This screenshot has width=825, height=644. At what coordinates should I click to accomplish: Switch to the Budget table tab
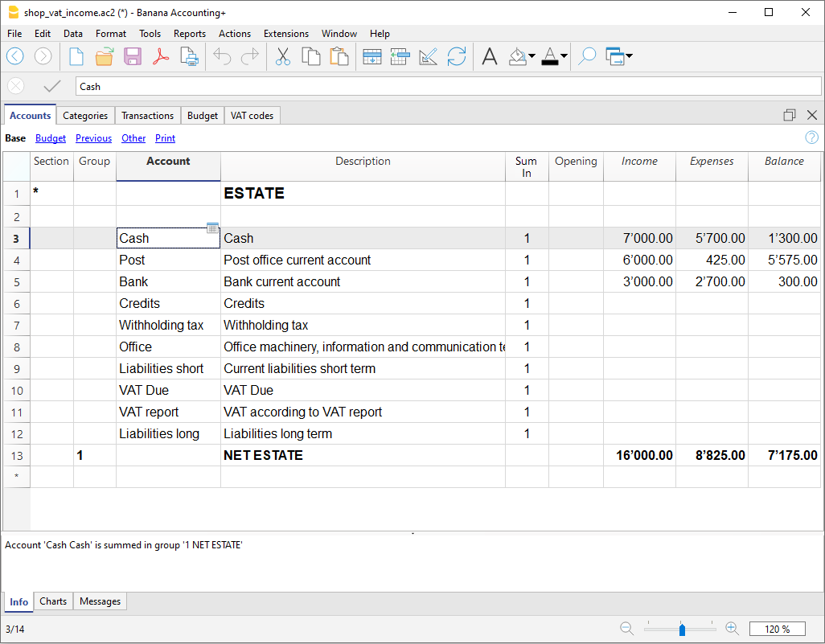point(203,116)
